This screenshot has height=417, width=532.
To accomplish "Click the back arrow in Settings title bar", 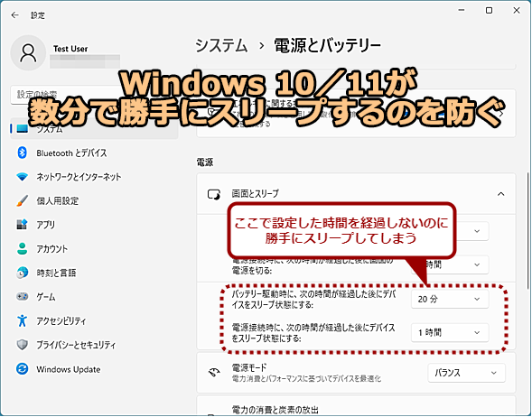I will coord(14,15).
